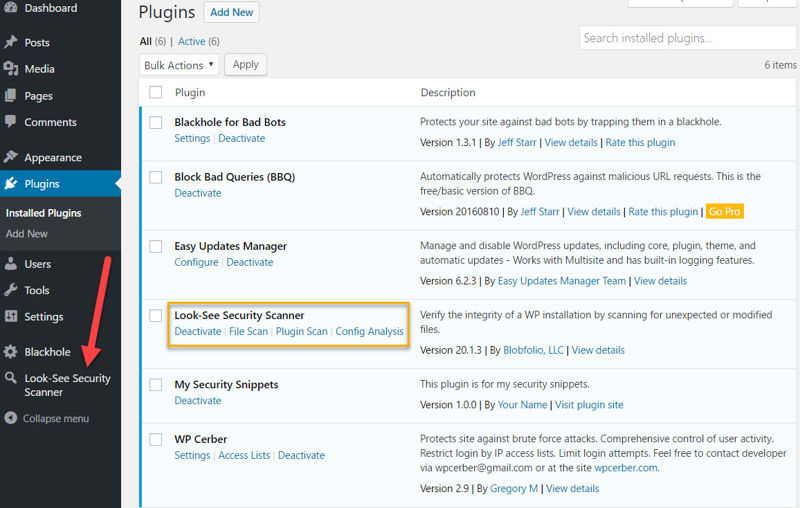Click the Tools wrench icon

pos(11,290)
